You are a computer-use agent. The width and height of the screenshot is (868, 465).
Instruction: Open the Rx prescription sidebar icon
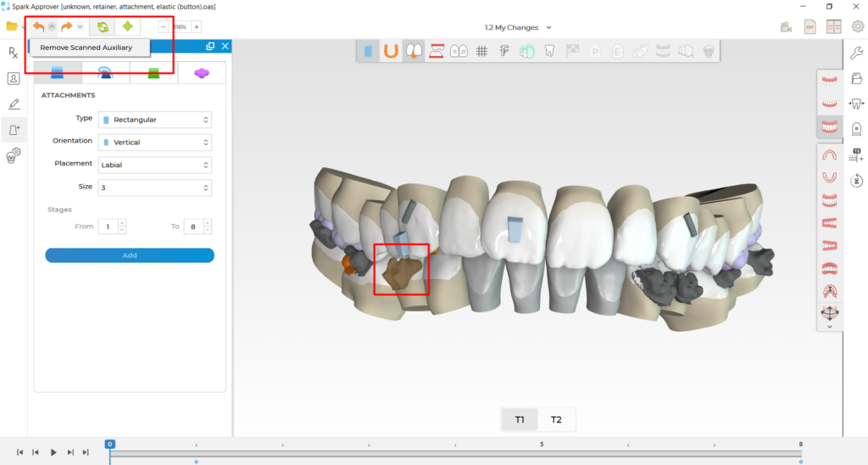14,53
